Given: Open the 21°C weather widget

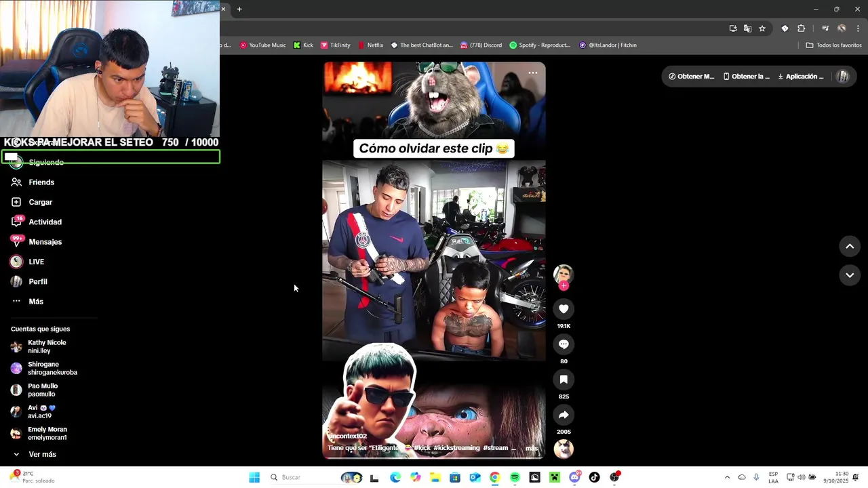Looking at the screenshot, I should point(32,477).
